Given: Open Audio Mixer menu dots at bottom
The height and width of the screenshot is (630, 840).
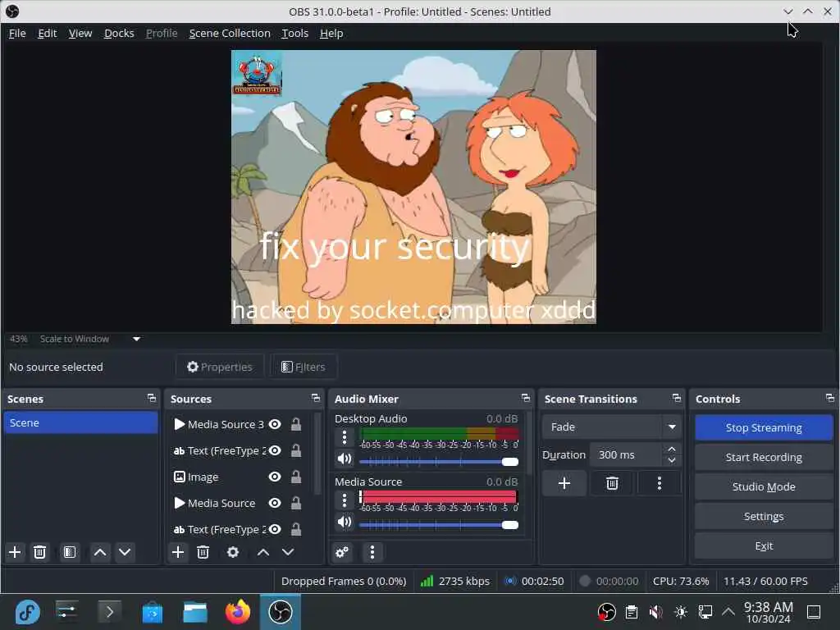Looking at the screenshot, I should coord(372,552).
